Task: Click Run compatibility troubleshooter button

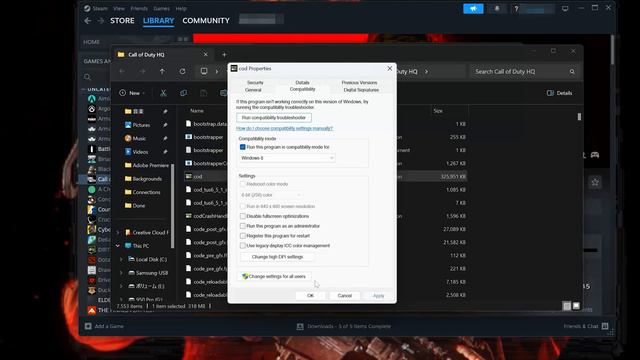Action: coord(274,118)
